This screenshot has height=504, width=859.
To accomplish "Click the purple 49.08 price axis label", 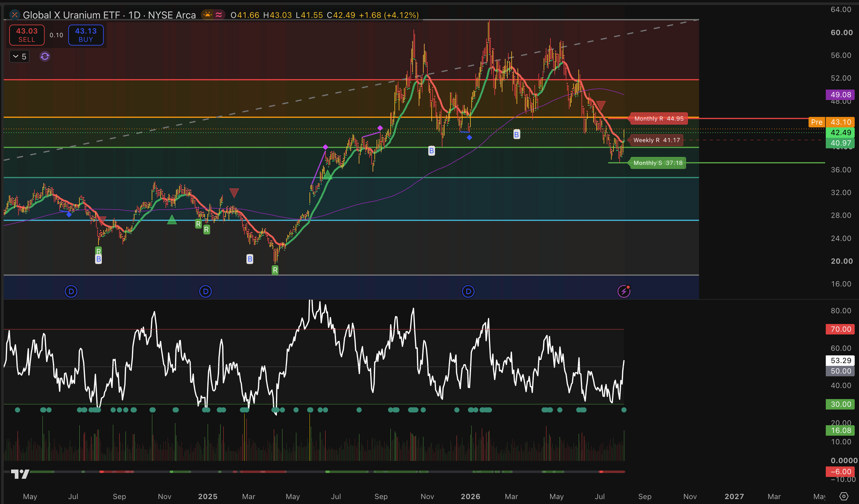I will [841, 94].
